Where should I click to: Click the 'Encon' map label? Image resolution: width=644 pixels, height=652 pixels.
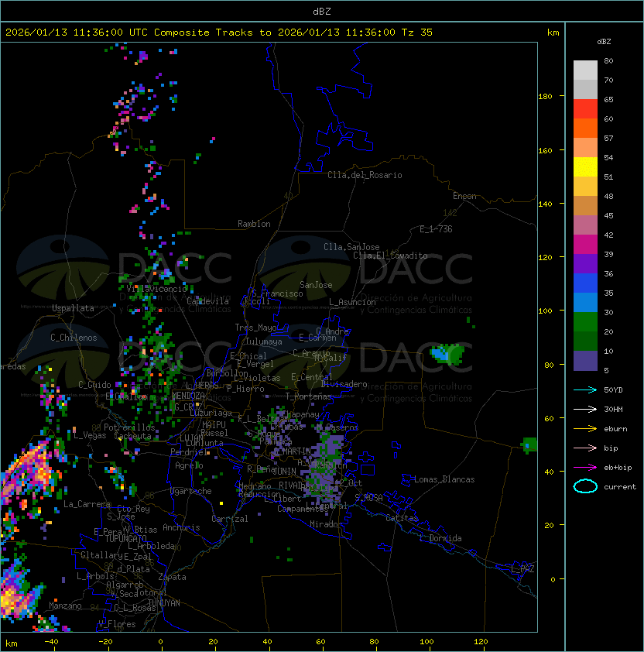(464, 196)
